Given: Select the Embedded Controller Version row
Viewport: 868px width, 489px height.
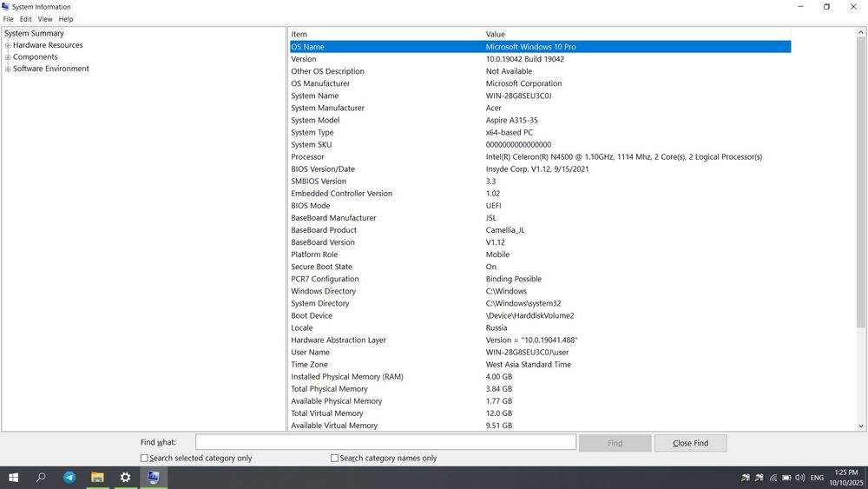Looking at the screenshot, I should pyautogui.click(x=540, y=194).
